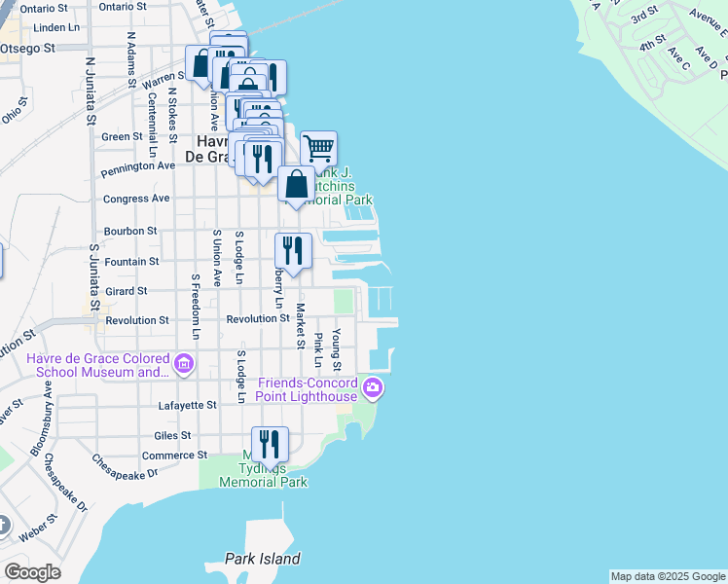Click the S Union Ave label

[x=216, y=257]
